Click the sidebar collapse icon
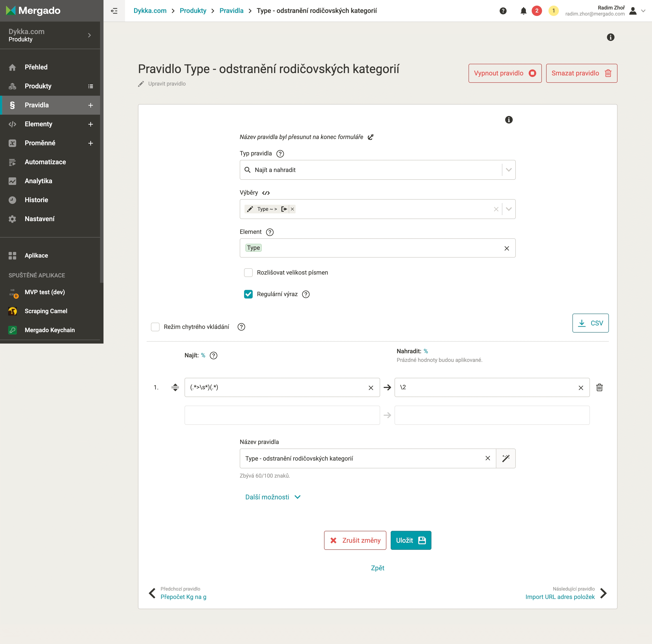The image size is (652, 644). coord(114,11)
